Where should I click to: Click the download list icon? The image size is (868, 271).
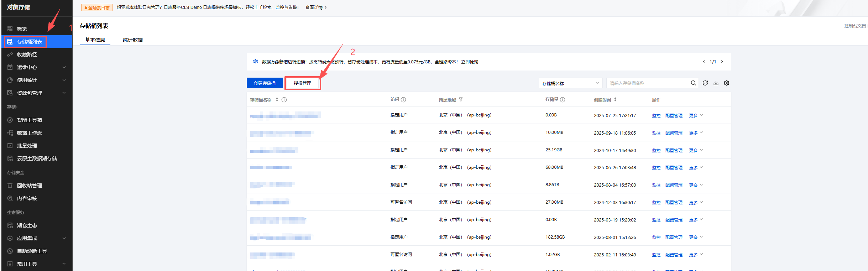[716, 83]
